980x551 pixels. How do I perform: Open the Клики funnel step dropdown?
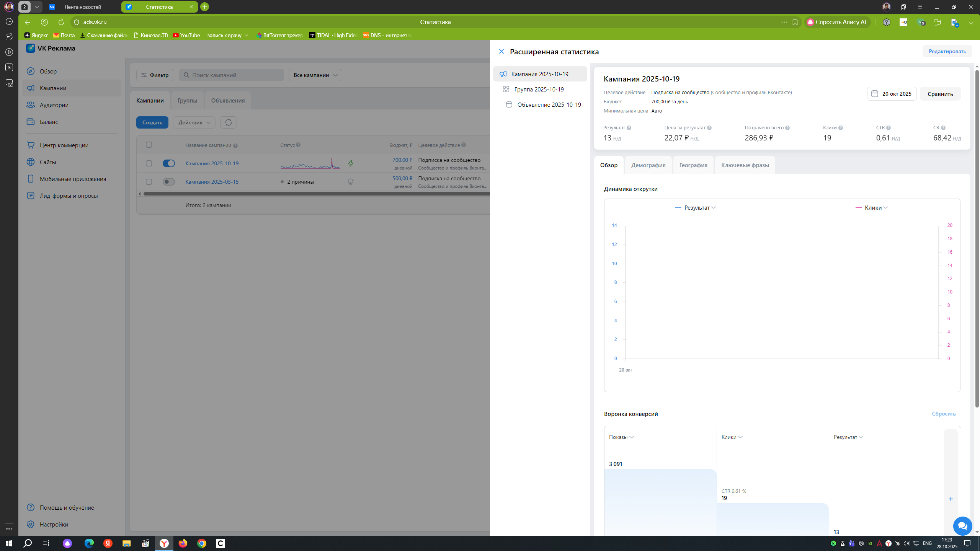(732, 437)
